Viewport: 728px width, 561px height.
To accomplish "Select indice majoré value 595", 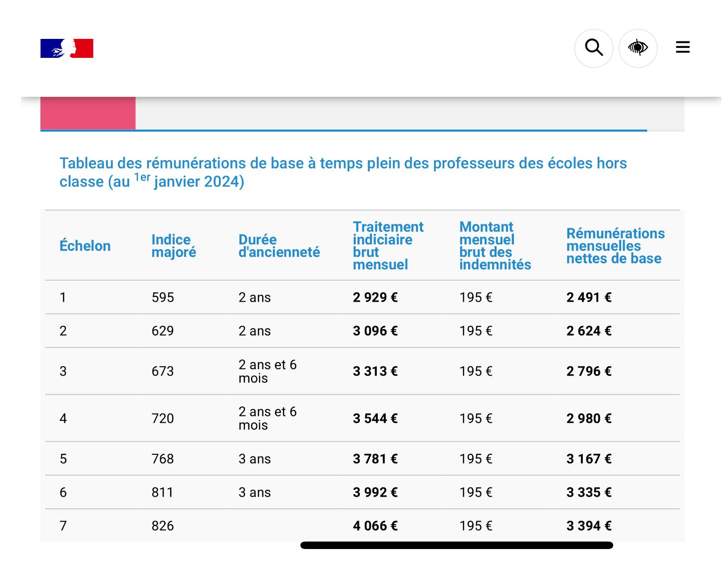I will click(x=163, y=298).
